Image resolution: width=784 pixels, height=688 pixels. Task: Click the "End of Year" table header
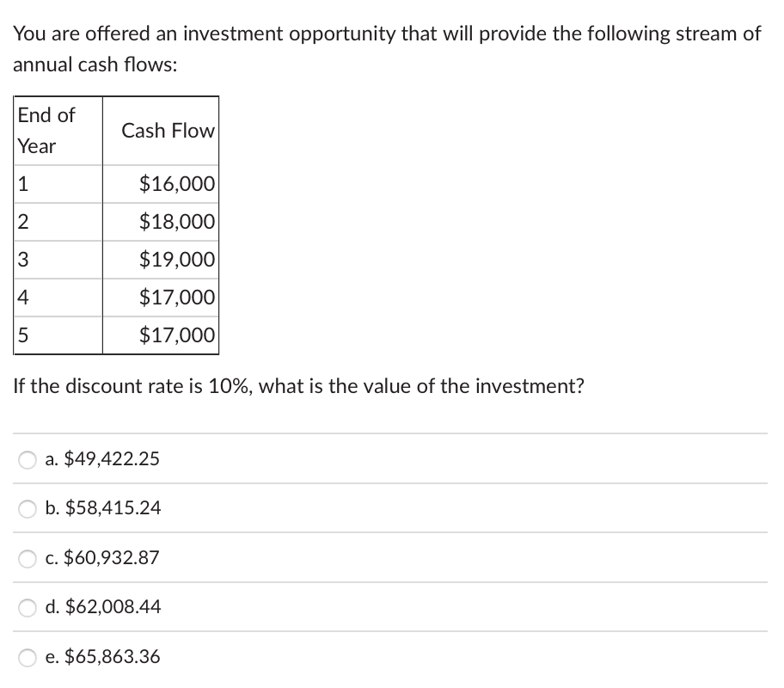click(x=47, y=130)
